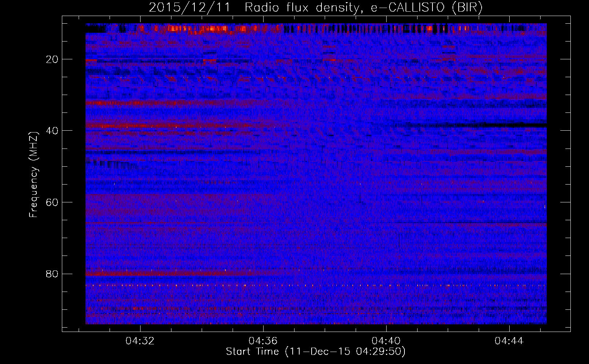The height and width of the screenshot is (364, 589).
Task: Click the plot title "2015/12/11 Radio flux density, e-CALLISTO (BIR)"
Action: coord(316,8)
